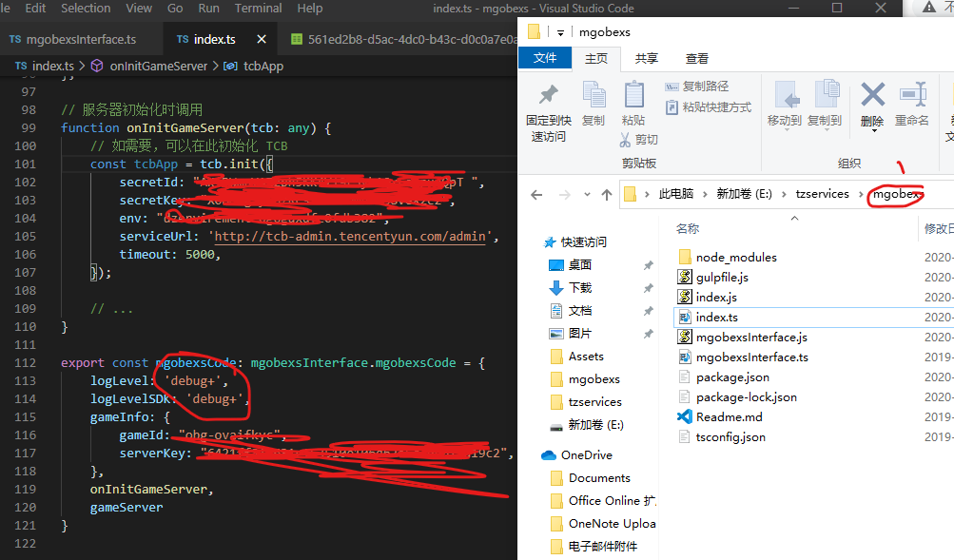954x560 pixels.
Task: Open the Help menu in VS Code
Action: [x=310, y=8]
